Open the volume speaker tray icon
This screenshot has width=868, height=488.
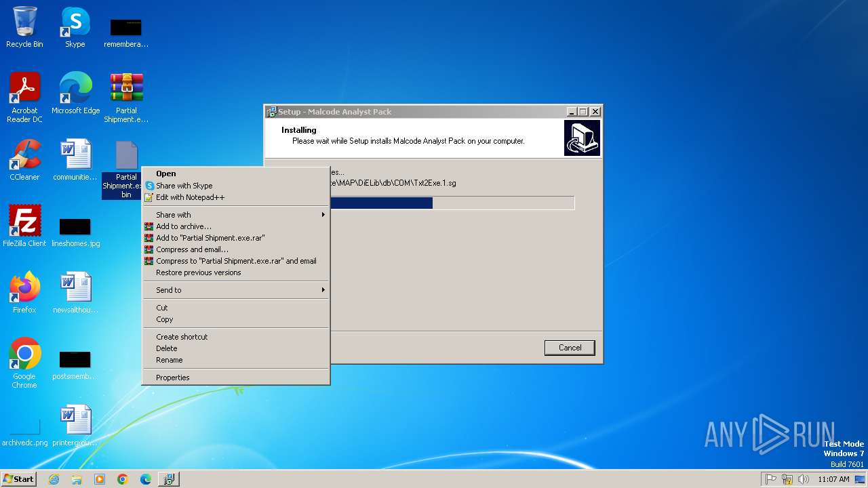(804, 479)
